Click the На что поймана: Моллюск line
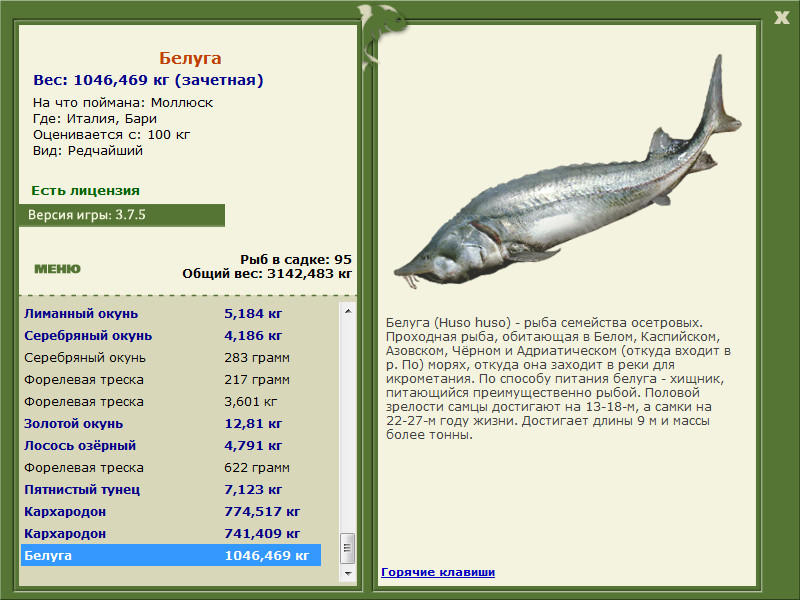This screenshot has width=800, height=600. (x=123, y=103)
